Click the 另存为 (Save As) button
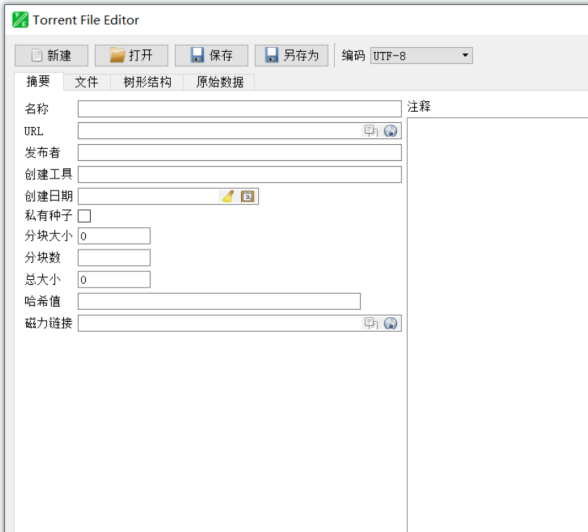This screenshot has height=532, width=588. click(x=291, y=55)
